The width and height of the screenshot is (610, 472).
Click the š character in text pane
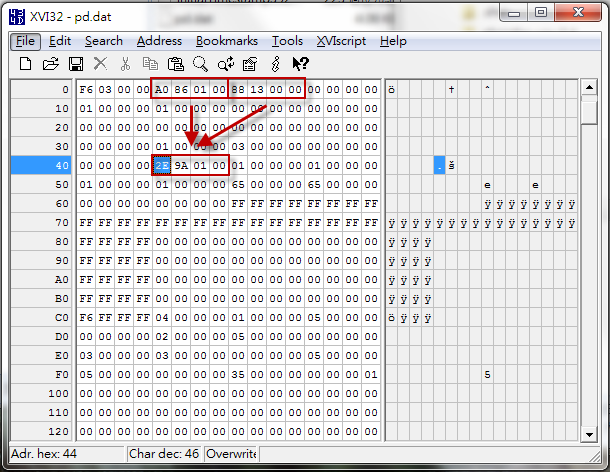[451, 166]
